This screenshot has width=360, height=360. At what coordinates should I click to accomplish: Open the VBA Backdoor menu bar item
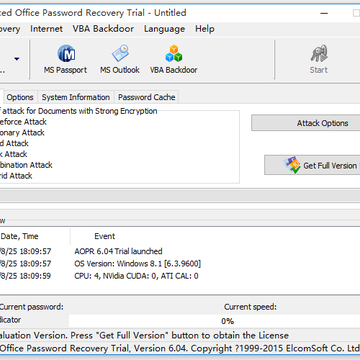[103, 29]
